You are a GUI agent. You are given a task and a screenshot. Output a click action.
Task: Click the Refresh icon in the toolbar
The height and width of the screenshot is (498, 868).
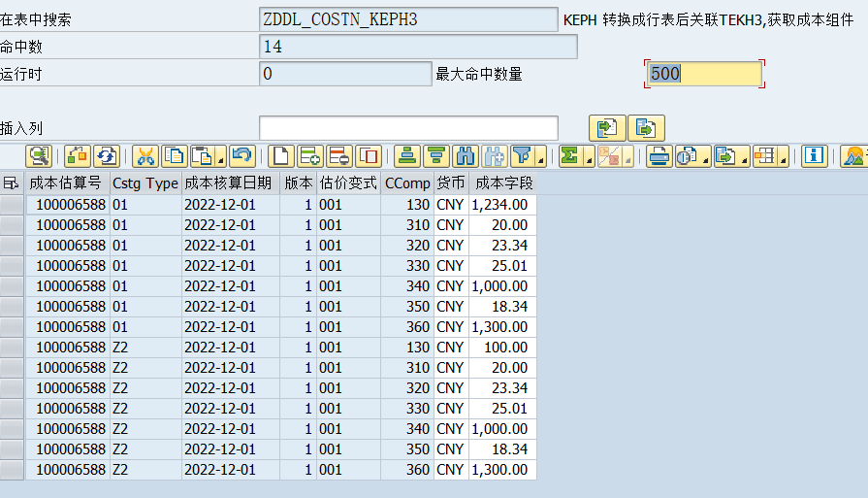pos(107,156)
